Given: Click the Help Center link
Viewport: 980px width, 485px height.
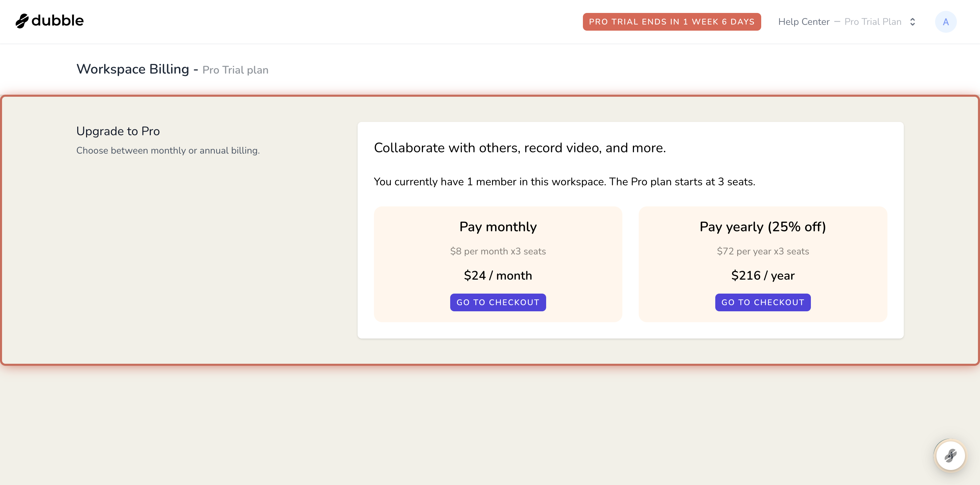Looking at the screenshot, I should (803, 22).
